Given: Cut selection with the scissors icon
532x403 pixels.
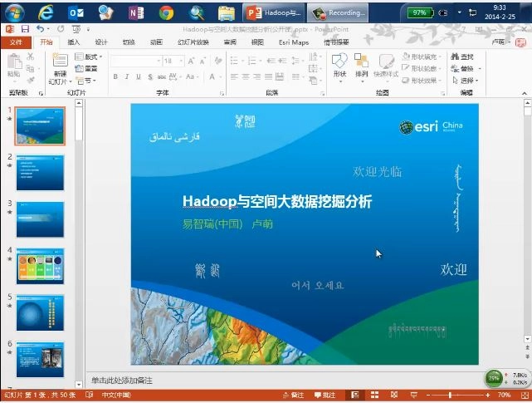Looking at the screenshot, I should pyautogui.click(x=30, y=57).
